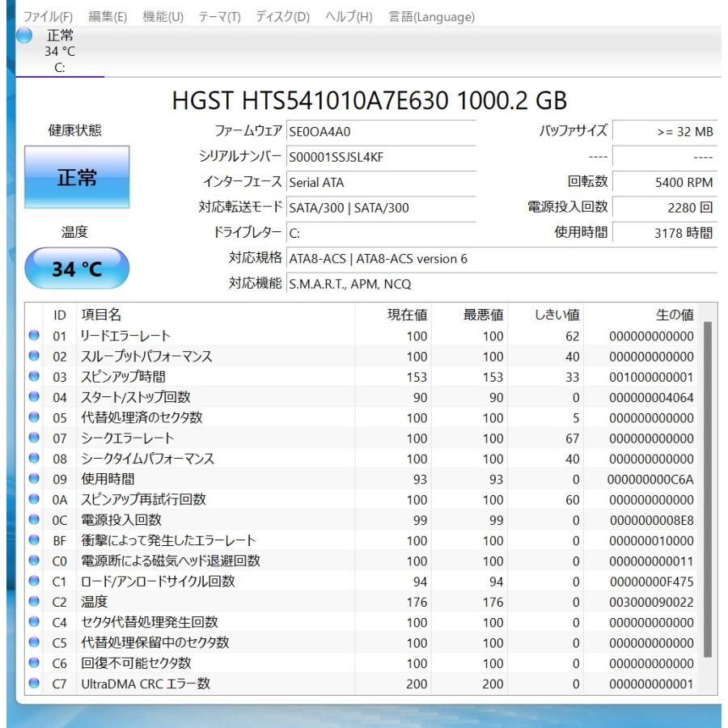Select attribute name リードエラーレート
This screenshot has height=728, width=728.
tap(125, 336)
